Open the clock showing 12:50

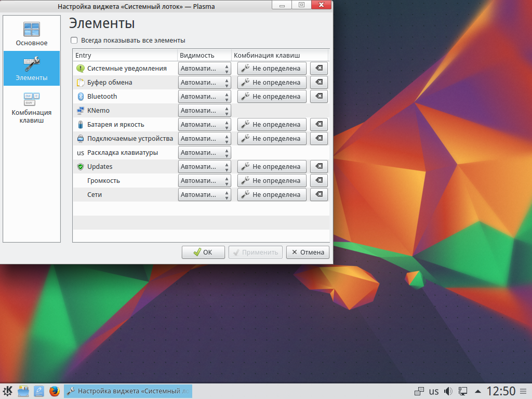tap(501, 391)
